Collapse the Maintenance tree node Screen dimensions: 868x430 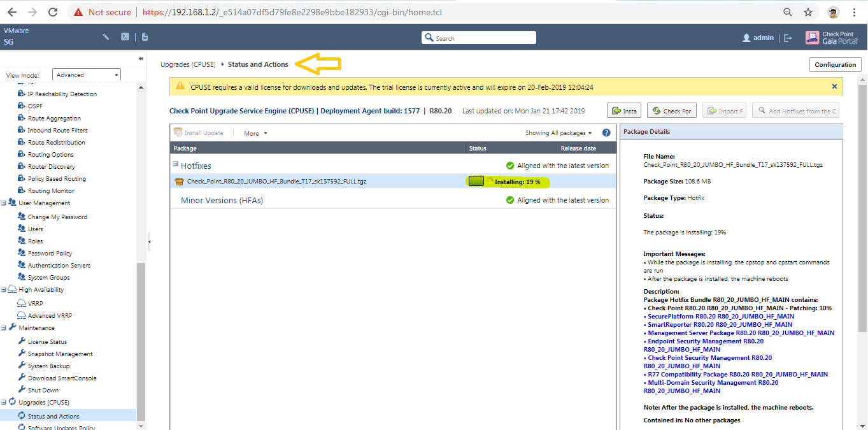point(4,327)
